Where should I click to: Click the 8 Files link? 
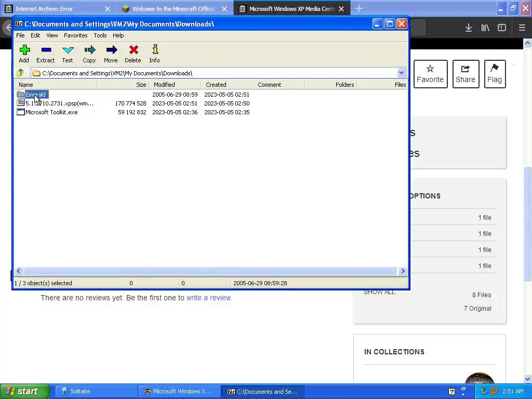click(x=482, y=295)
